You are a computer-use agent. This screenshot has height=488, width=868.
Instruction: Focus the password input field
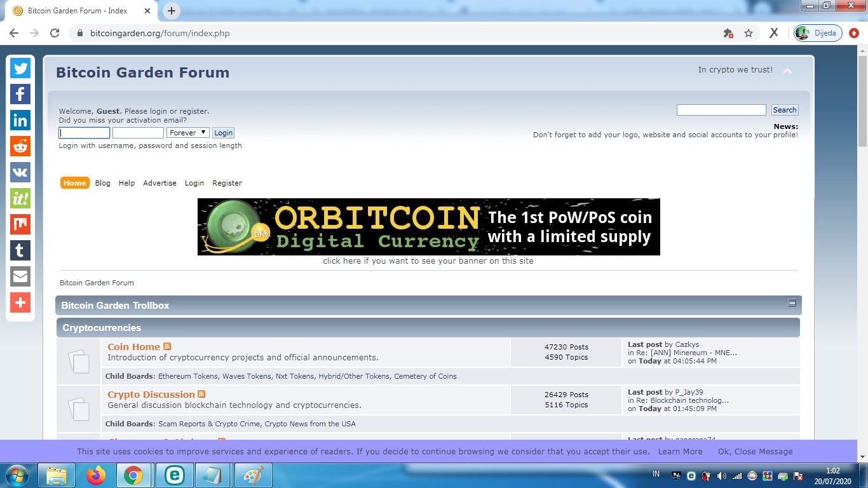(138, 133)
